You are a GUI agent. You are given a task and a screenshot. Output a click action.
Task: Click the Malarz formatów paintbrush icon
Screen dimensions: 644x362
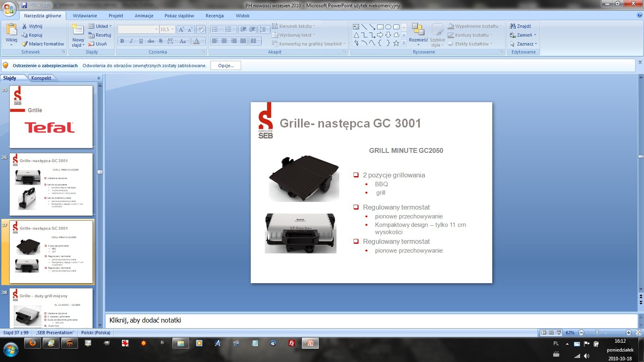pyautogui.click(x=25, y=44)
